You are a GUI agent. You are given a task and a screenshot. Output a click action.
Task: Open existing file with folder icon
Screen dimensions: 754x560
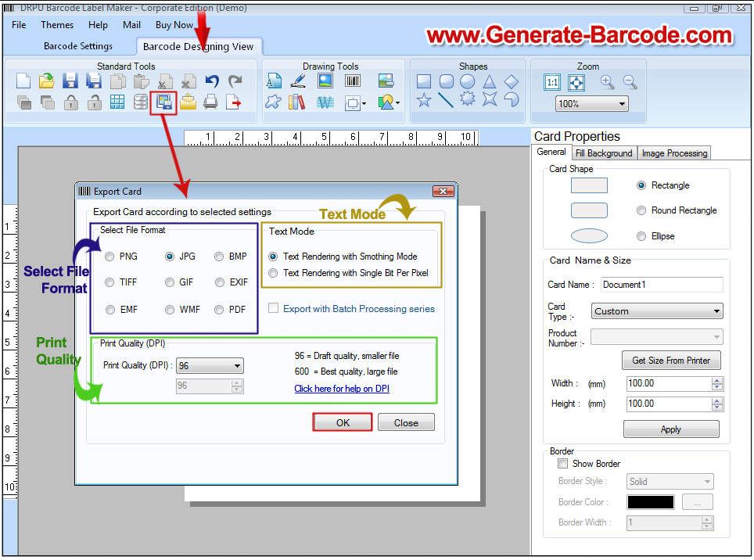(47, 81)
